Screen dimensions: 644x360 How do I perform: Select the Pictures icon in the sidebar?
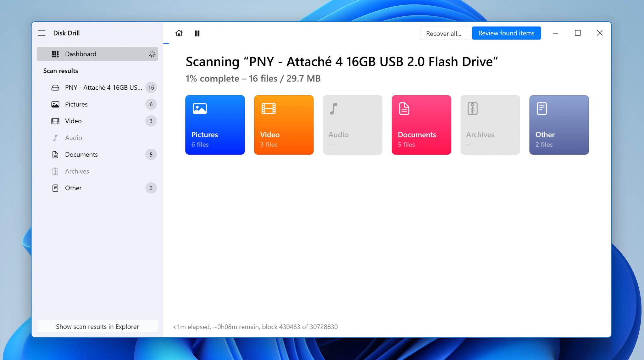(55, 104)
